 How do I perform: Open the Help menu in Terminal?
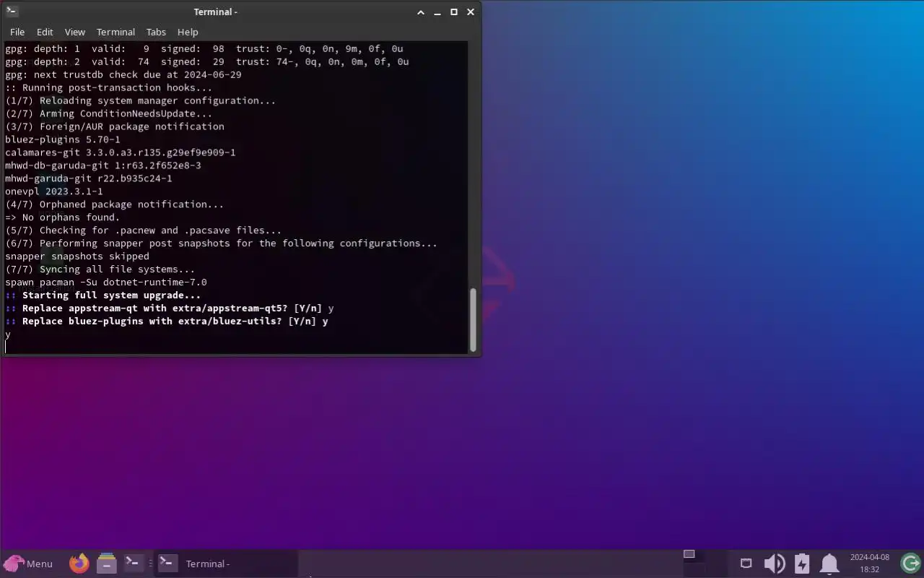[188, 32]
